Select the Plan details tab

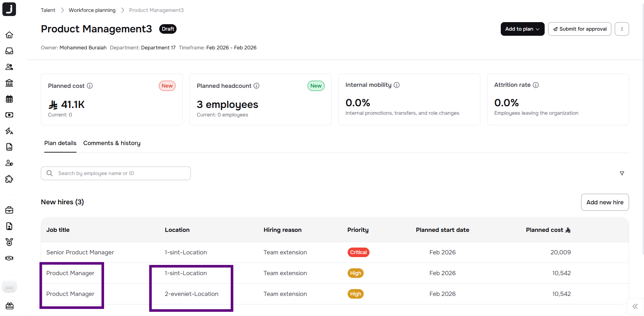coord(60,143)
